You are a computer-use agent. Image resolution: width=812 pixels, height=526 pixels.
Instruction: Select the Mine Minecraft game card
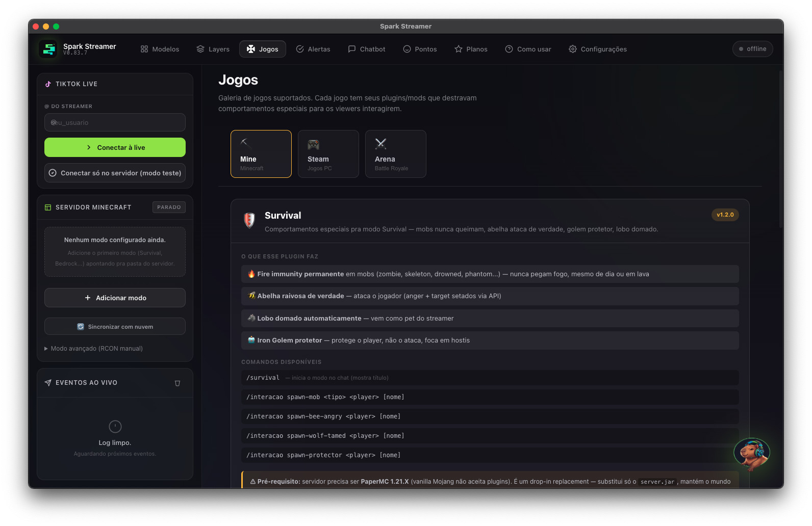[261, 154]
